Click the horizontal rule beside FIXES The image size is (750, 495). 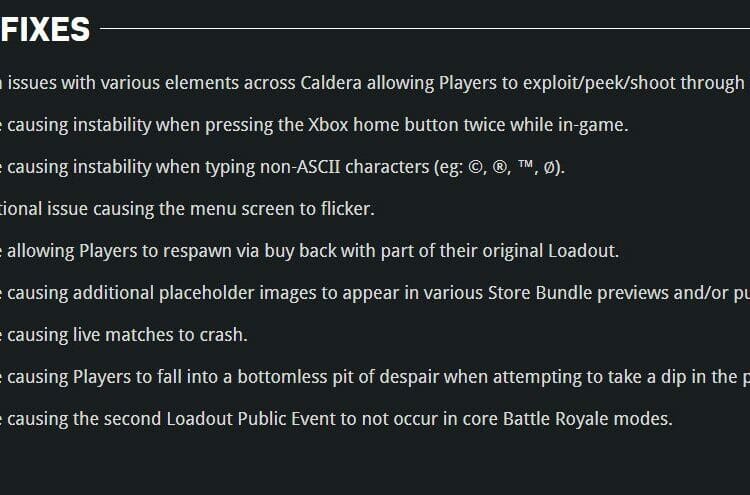425,29
